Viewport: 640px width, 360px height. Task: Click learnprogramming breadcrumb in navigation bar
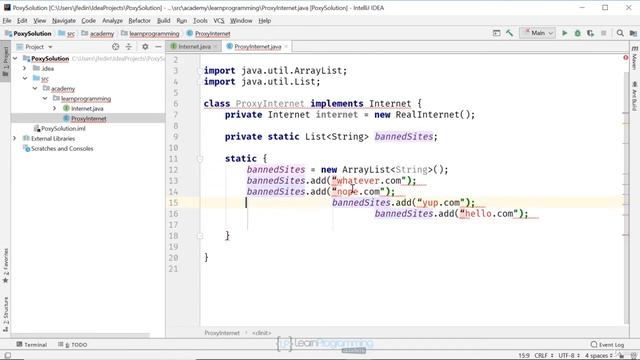coord(150,33)
